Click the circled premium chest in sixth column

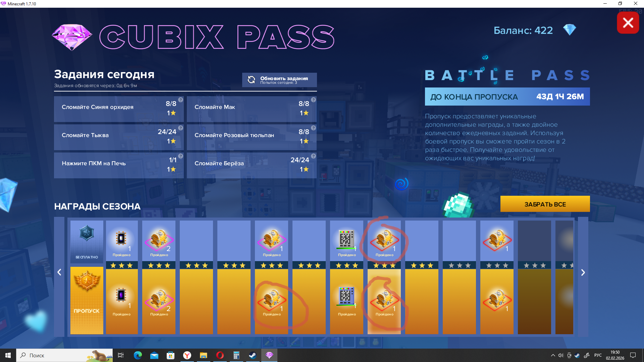click(272, 300)
